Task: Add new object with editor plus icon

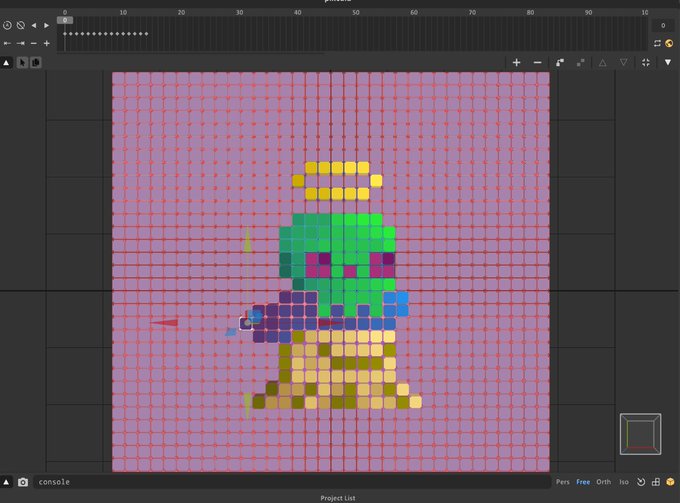Action: click(x=517, y=63)
